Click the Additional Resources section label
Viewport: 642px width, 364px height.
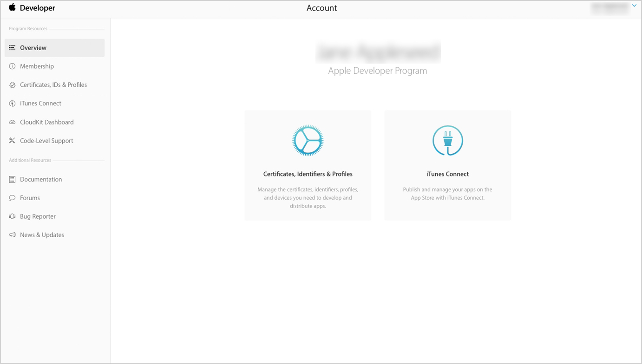(30, 160)
